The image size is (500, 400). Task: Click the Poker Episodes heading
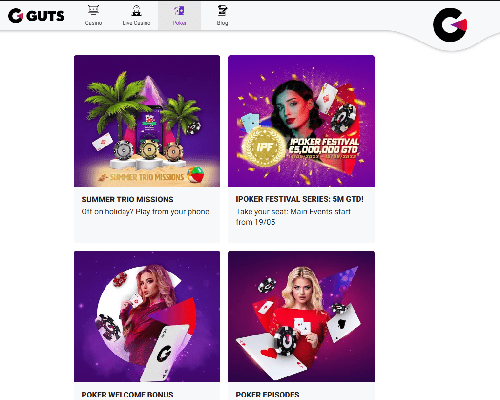pos(267,395)
